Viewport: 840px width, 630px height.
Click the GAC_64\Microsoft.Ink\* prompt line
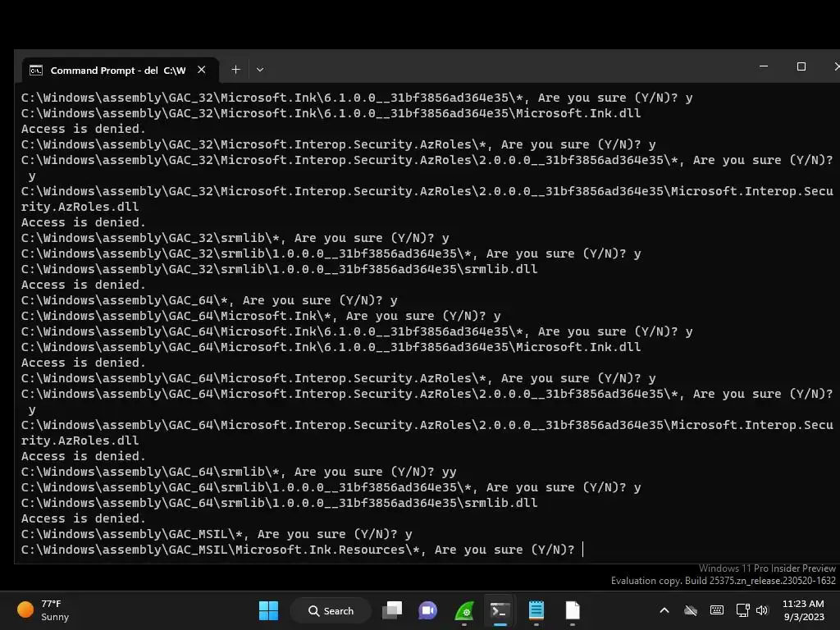[x=261, y=316]
